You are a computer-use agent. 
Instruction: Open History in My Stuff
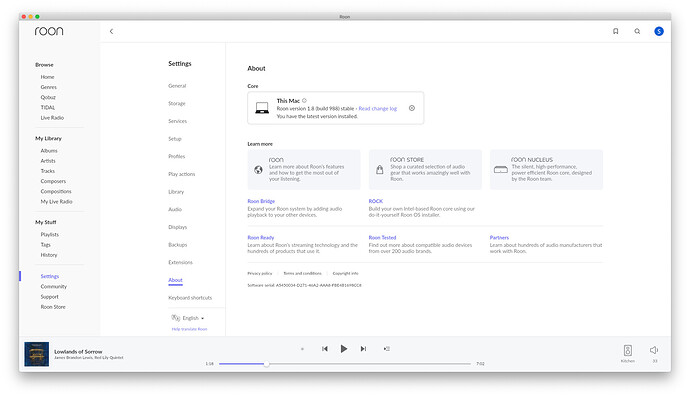tap(49, 255)
